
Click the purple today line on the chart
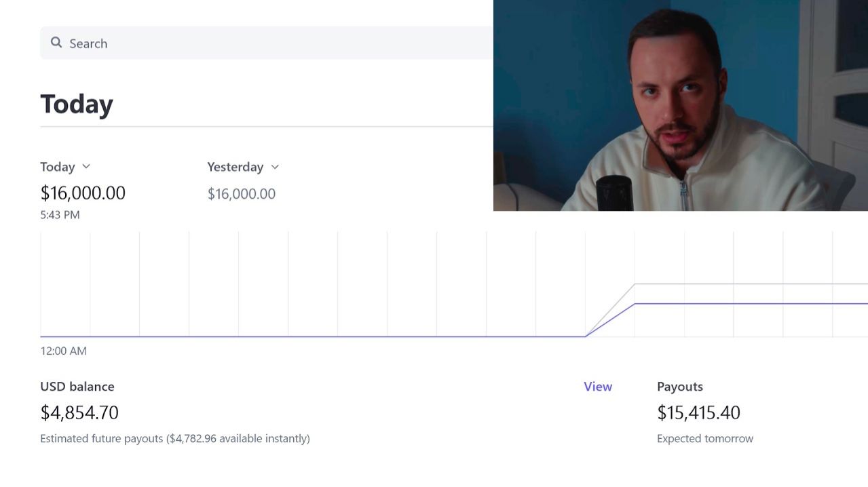click(747, 304)
